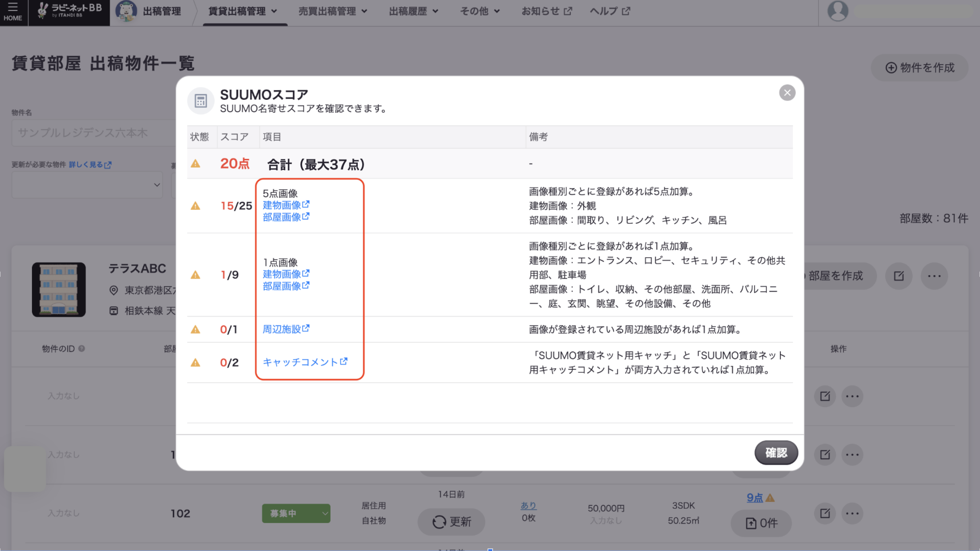Open the 9点 score link
This screenshot has width=980, height=551.
pyautogui.click(x=754, y=497)
